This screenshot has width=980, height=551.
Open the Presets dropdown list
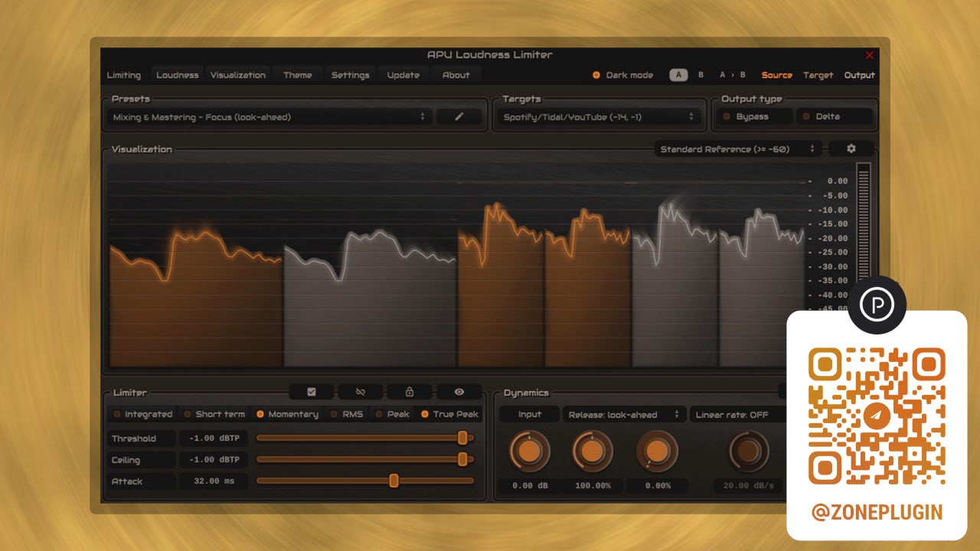[267, 117]
